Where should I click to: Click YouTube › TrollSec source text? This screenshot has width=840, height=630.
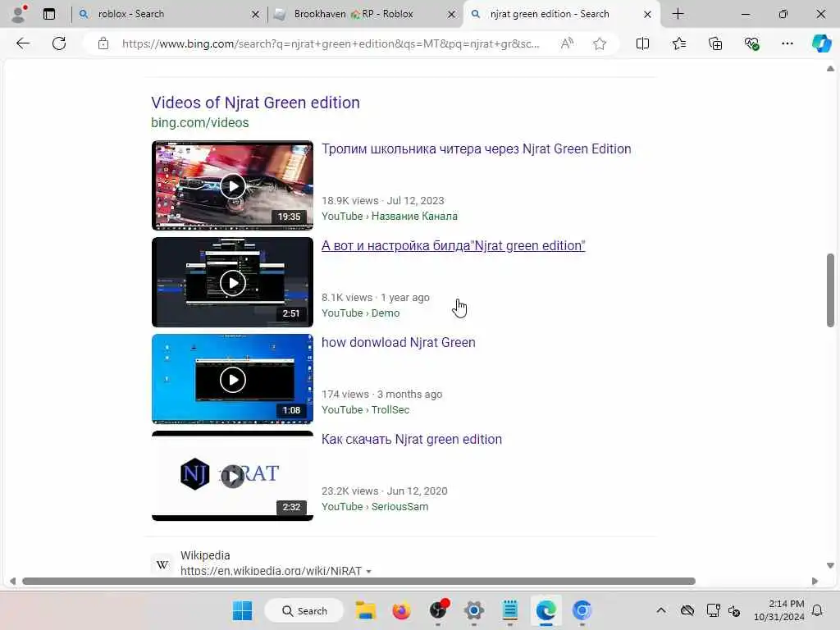coord(365,410)
